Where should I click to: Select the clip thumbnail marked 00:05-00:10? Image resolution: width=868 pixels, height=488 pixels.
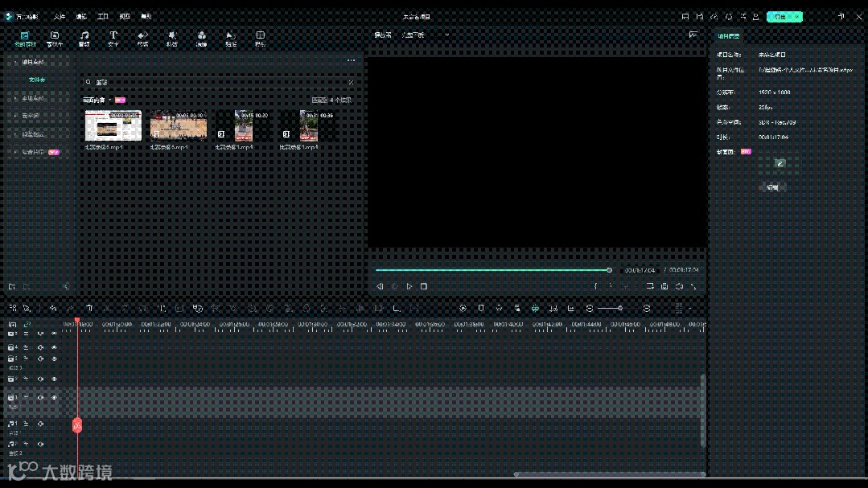pyautogui.click(x=179, y=125)
